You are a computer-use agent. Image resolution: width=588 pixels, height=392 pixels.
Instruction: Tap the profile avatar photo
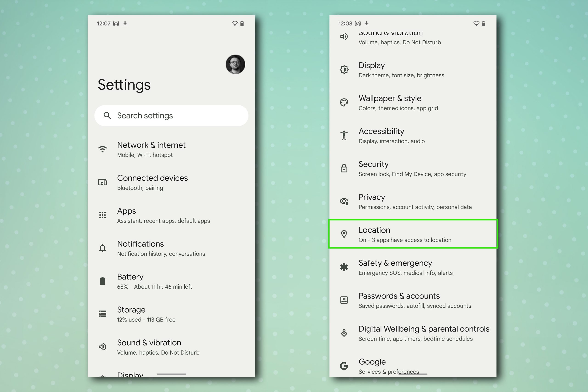[235, 64]
